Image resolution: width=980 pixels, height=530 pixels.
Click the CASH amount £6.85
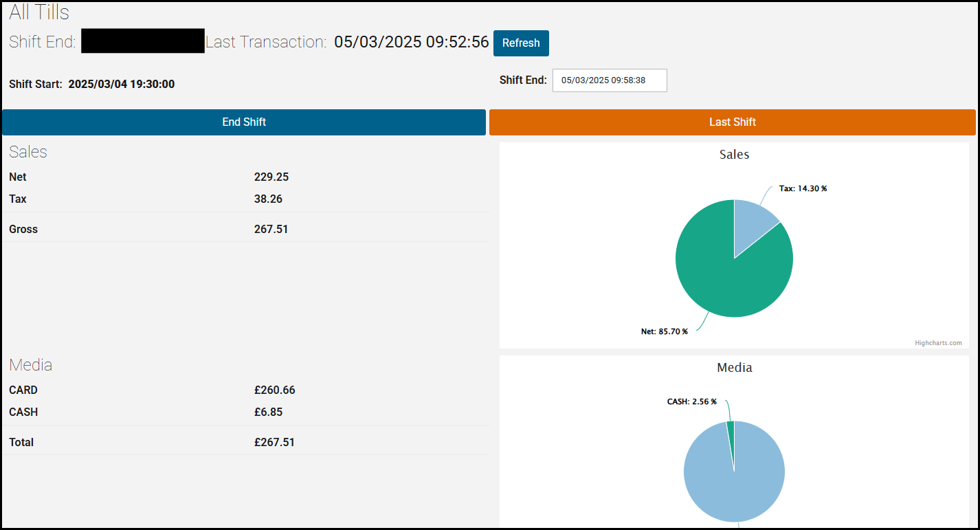(268, 412)
